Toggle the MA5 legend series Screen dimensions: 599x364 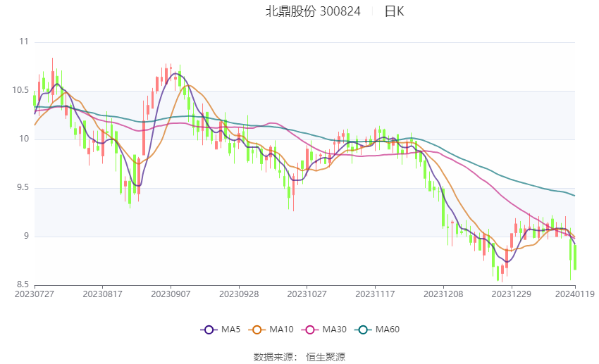[x=221, y=330]
